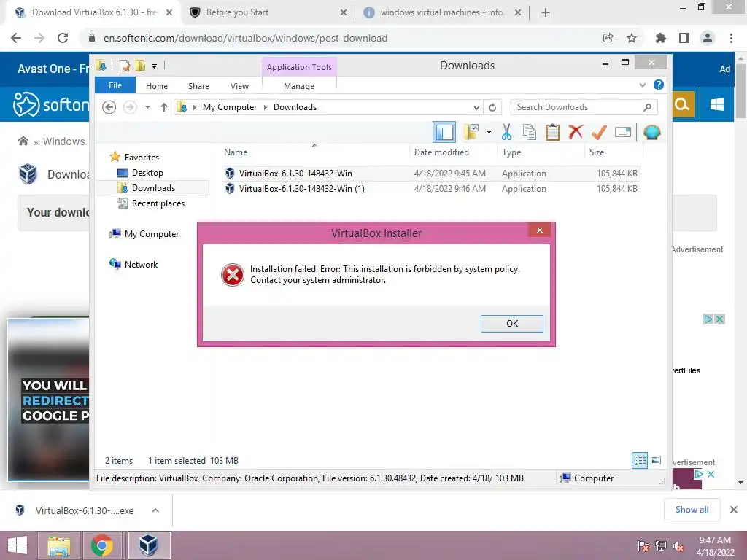Open the Share ribbon tab
Viewport: 747px width, 560px height.
coord(198,86)
